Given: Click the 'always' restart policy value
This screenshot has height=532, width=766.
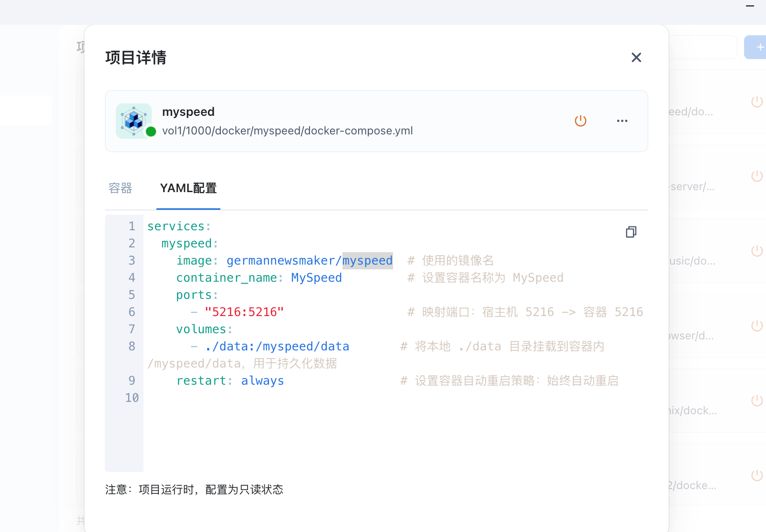Looking at the screenshot, I should (x=262, y=381).
